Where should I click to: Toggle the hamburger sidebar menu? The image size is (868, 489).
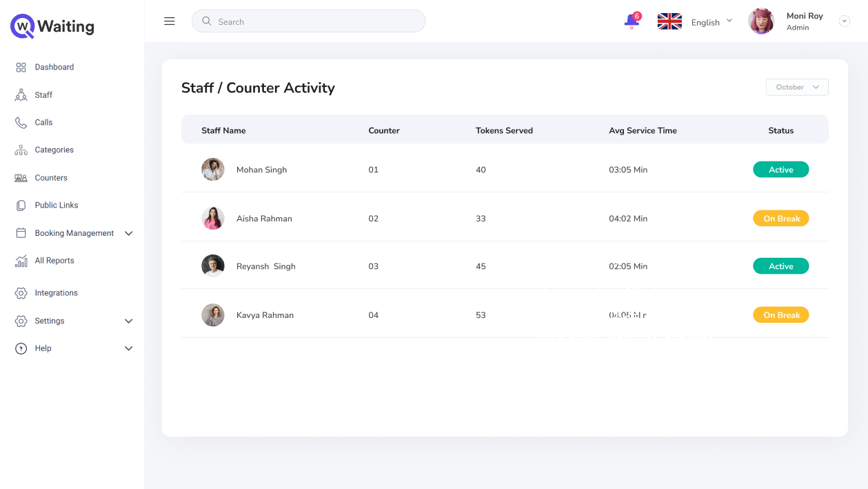tap(170, 21)
